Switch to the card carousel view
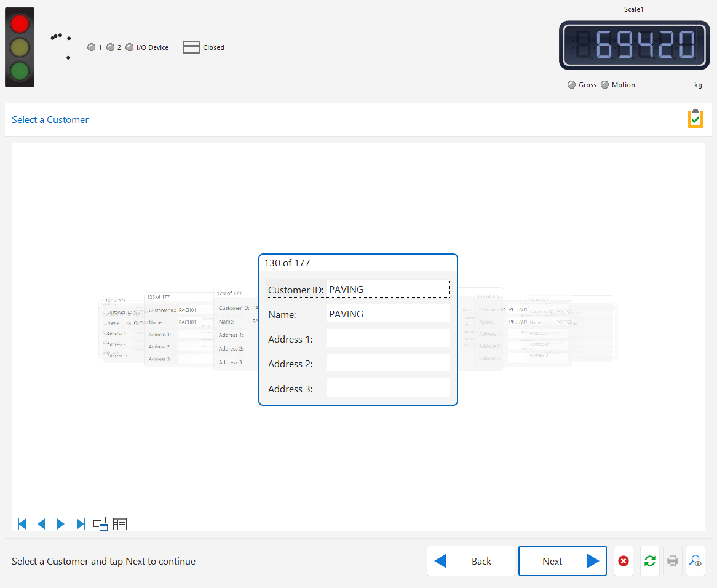Image resolution: width=717 pixels, height=588 pixels. [100, 524]
